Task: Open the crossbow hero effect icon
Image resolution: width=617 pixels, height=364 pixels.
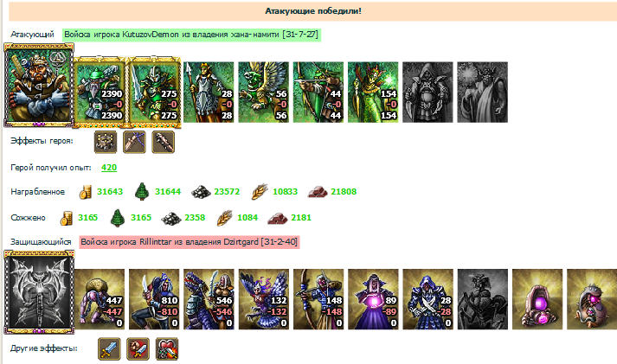Action: (x=135, y=142)
